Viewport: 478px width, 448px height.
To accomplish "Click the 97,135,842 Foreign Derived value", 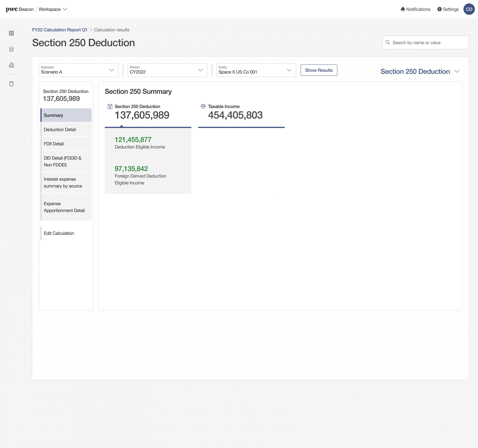I will [x=131, y=169].
